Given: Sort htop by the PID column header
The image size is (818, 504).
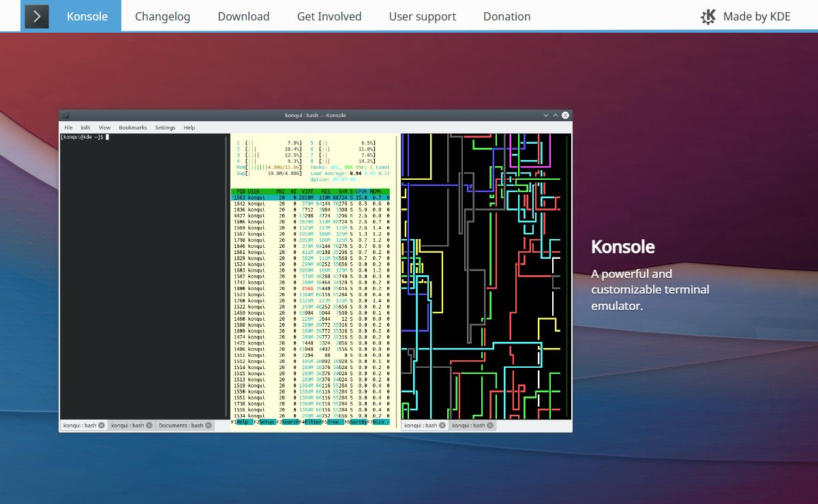Looking at the screenshot, I should coord(239,191).
